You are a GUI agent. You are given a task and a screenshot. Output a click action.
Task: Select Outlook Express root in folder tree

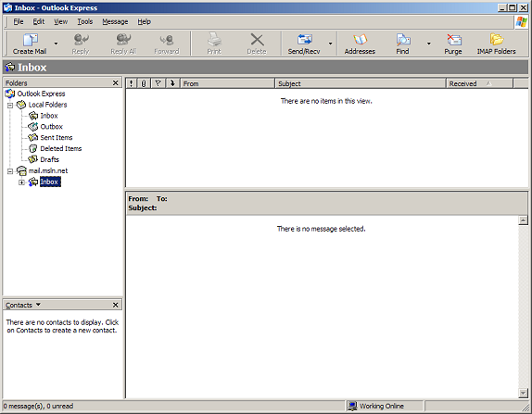pyautogui.click(x=41, y=94)
